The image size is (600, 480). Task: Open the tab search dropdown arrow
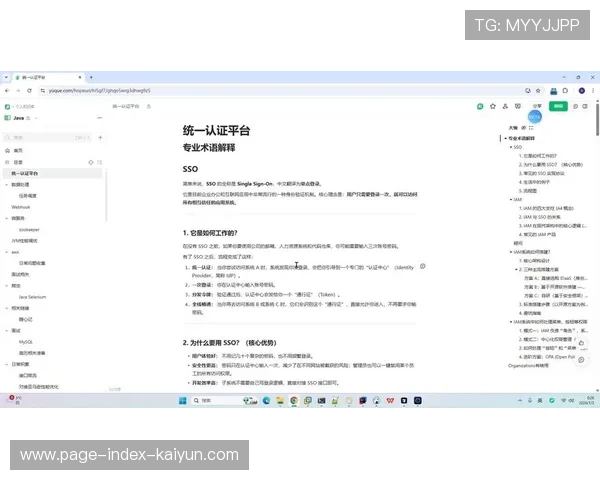pyautogui.click(x=6, y=77)
